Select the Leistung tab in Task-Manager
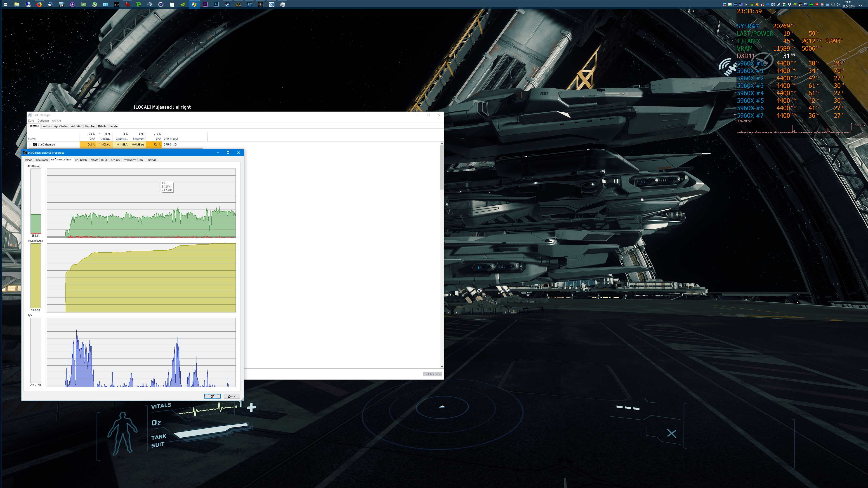Image resolution: width=868 pixels, height=488 pixels. 46,126
